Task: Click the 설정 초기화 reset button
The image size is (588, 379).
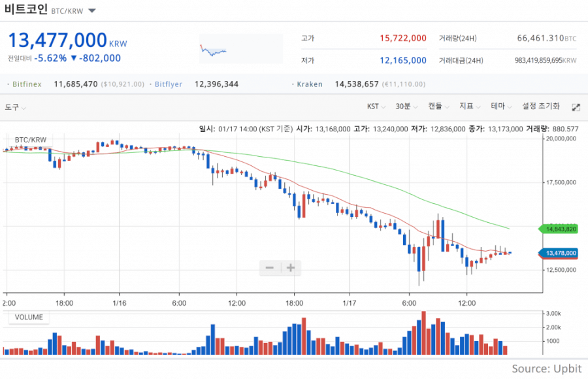Action: (x=541, y=107)
